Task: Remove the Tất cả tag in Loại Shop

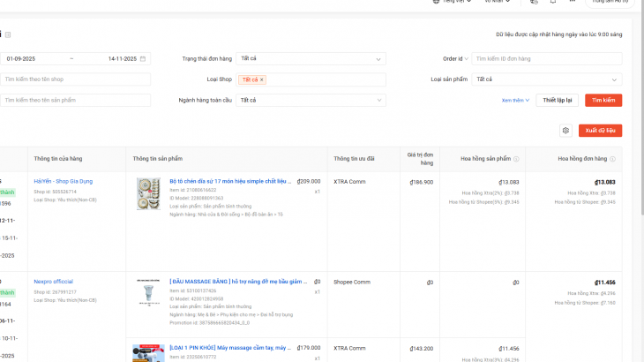Action: pos(262,79)
